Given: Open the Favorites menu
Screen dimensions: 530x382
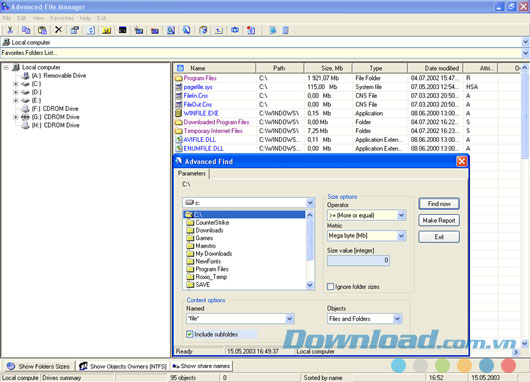Looking at the screenshot, I should 62,18.
